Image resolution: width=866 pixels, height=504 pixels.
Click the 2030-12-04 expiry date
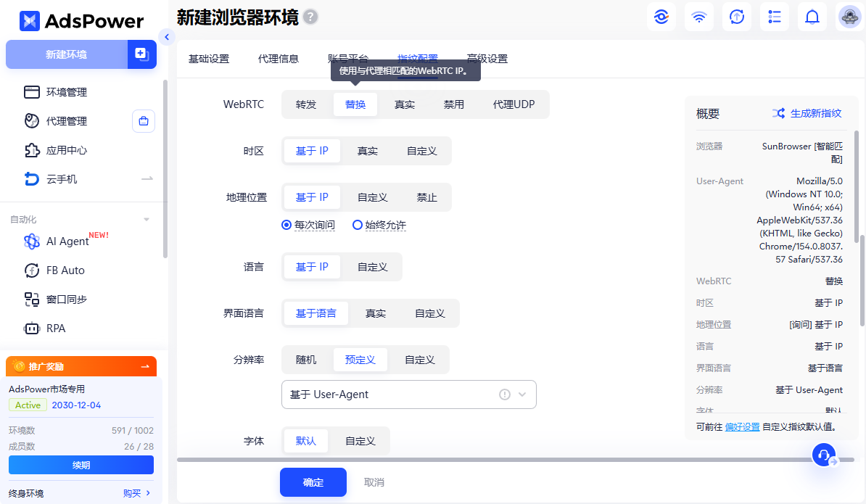click(76, 405)
